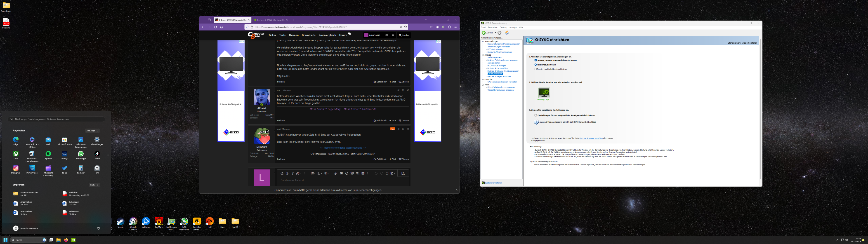Image resolution: width=868 pixels, height=244 pixels.
Task: Toggle bold formatting in the reply editor
Action: tap(288, 173)
